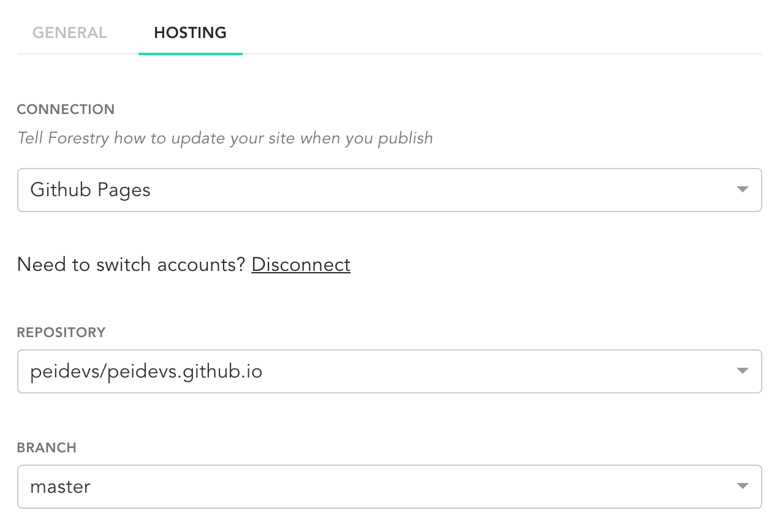Click the 'peidevs/peidevs.github.io' repository value
This screenshot has width=777, height=532.
click(146, 371)
